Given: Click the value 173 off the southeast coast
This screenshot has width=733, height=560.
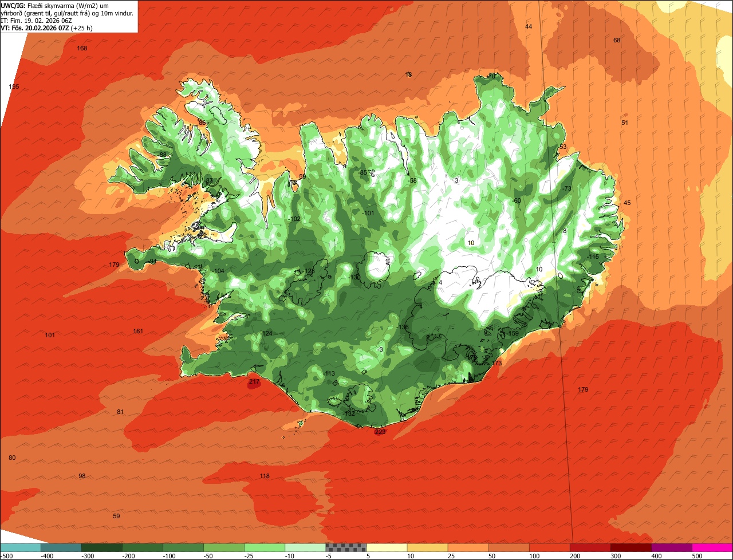Looking at the screenshot, I should point(496,363).
